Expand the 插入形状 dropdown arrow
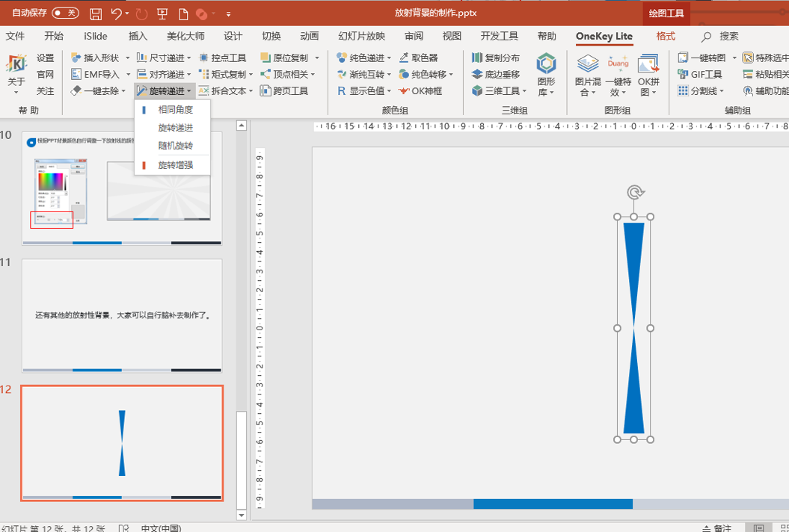Image resolution: width=789 pixels, height=532 pixels. [x=128, y=58]
